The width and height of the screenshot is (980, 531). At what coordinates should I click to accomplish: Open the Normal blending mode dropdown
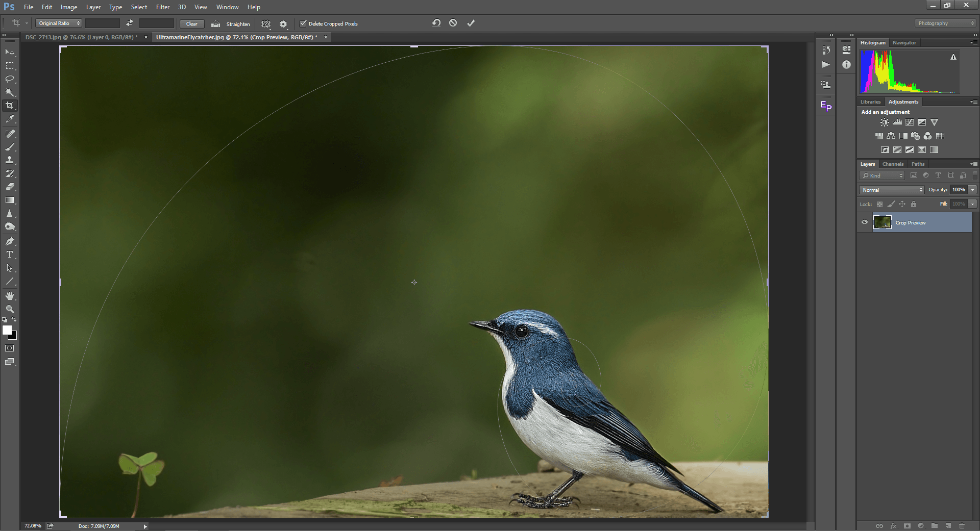coord(892,190)
